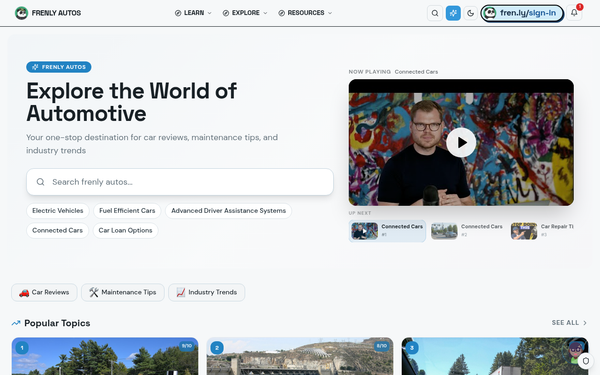Play the Connected Cars video

click(x=461, y=142)
